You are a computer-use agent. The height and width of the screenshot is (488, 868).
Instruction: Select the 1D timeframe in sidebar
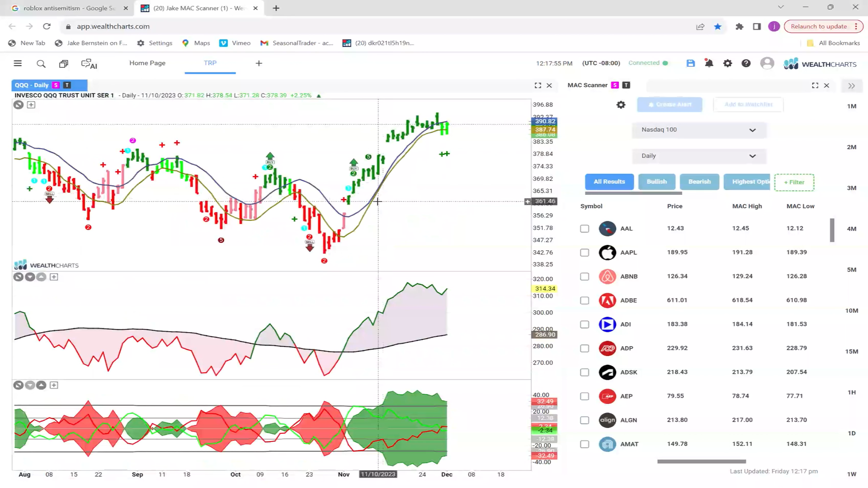coord(852,434)
